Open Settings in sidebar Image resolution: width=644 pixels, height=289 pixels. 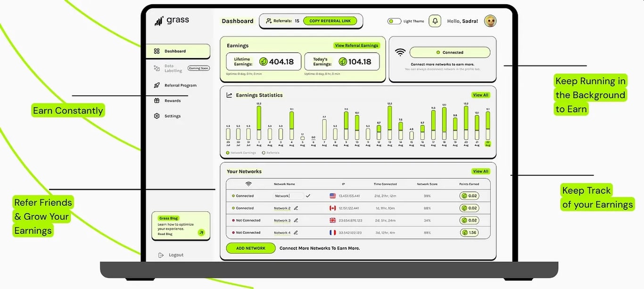click(x=167, y=116)
